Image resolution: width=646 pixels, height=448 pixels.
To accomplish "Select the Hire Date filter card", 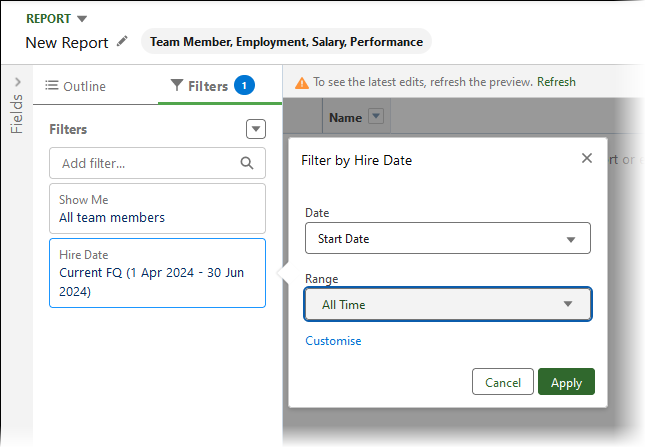I will [x=157, y=273].
